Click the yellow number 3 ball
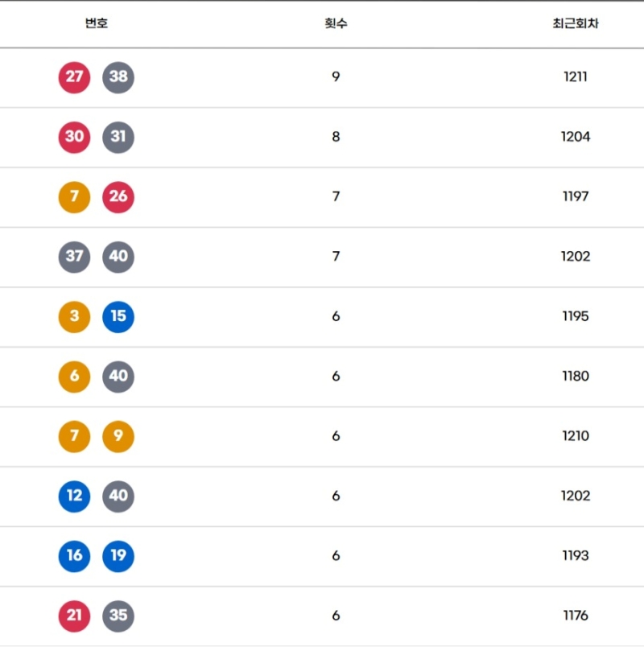Image resolution: width=644 pixels, height=647 pixels. coord(74,316)
